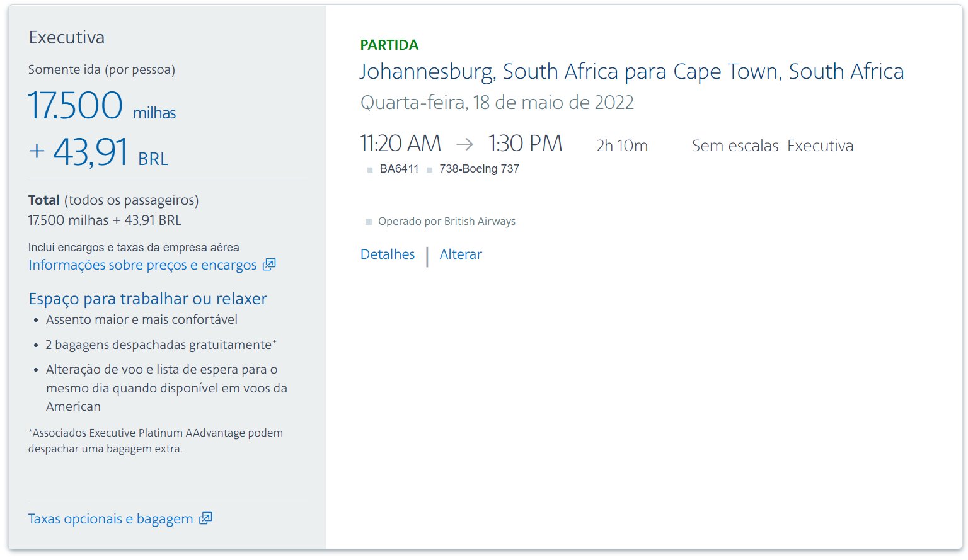Screen dimensions: 968x560
Task: Click Alterar to change the flight
Action: pos(461,254)
